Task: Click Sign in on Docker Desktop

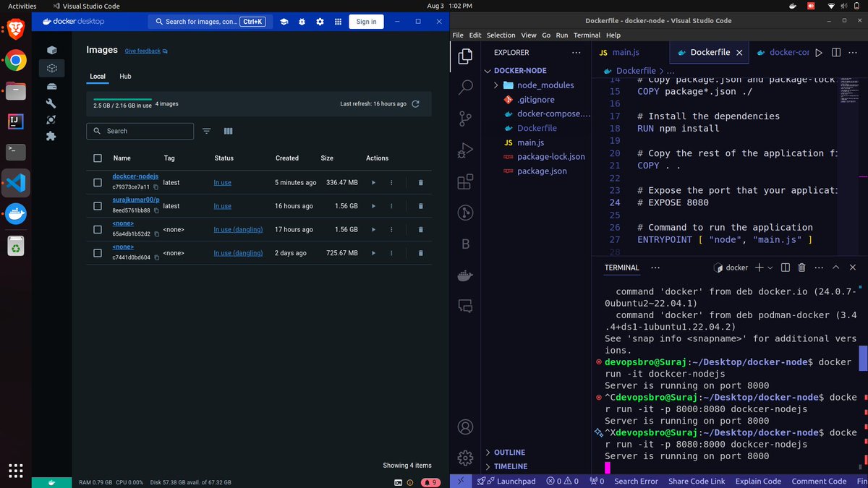Action: click(x=366, y=22)
